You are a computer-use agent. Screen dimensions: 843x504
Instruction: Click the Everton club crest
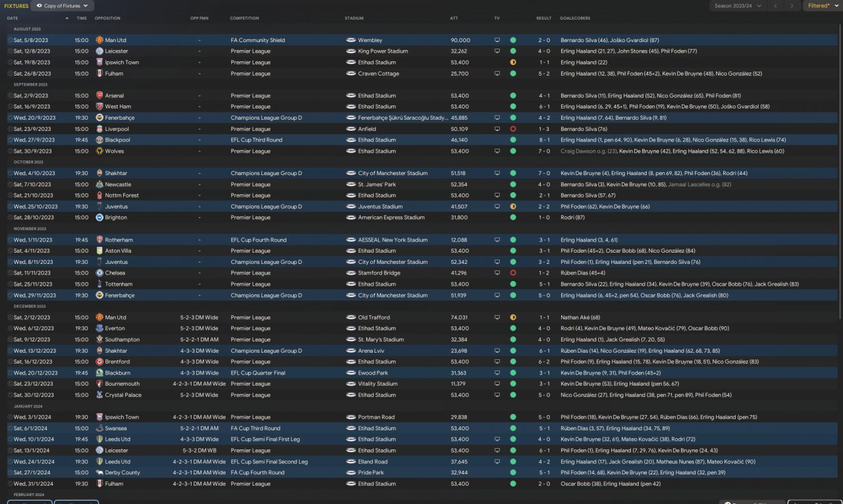click(x=99, y=328)
